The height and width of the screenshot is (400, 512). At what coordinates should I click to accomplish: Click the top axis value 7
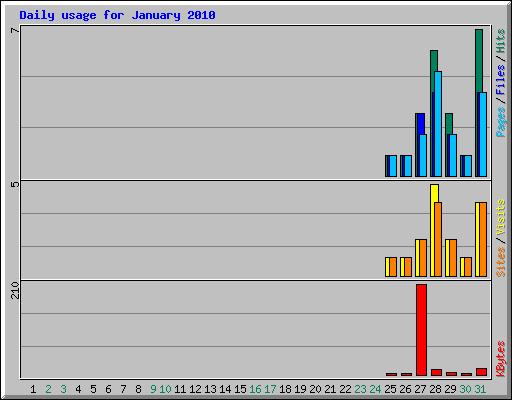click(x=15, y=30)
